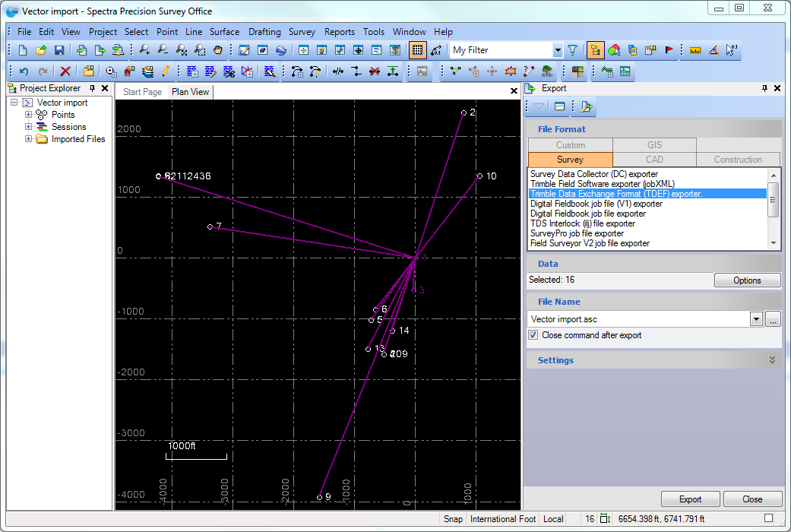Click the red flag icon

tap(669, 51)
